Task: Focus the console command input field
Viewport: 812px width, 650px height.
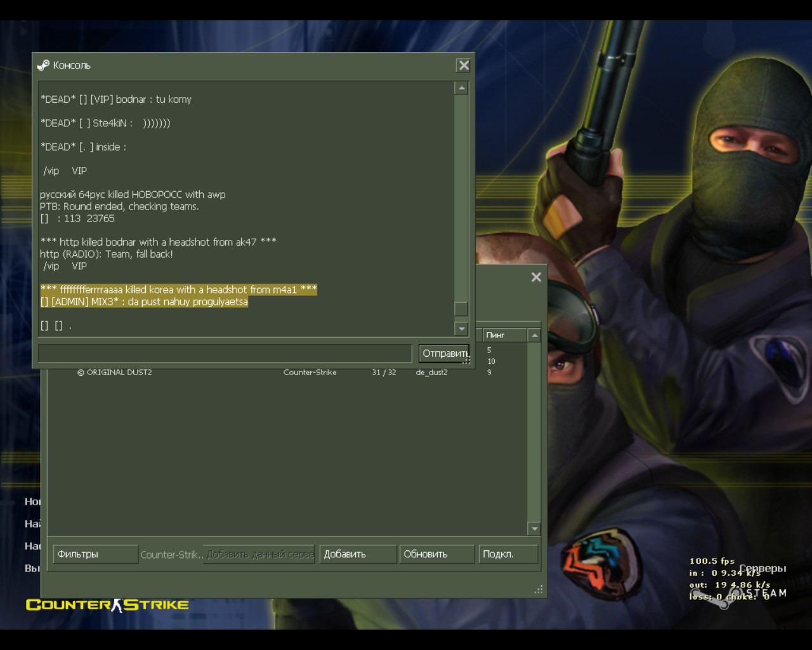Action: [225, 354]
